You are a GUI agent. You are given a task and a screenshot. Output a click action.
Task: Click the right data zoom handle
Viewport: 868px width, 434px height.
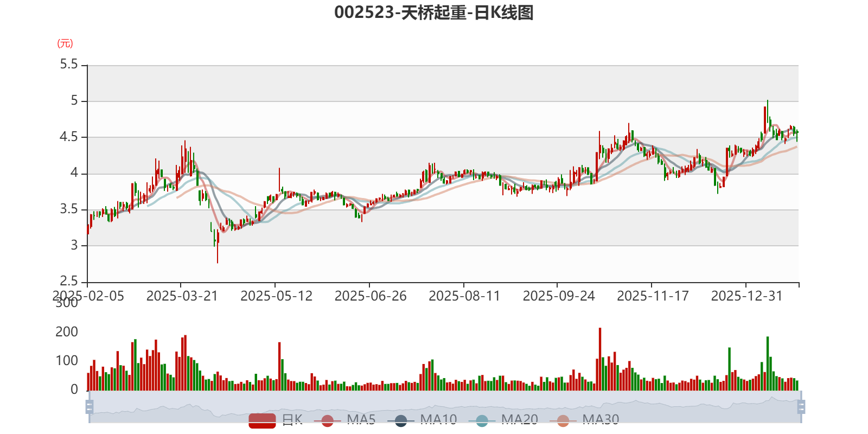click(801, 406)
